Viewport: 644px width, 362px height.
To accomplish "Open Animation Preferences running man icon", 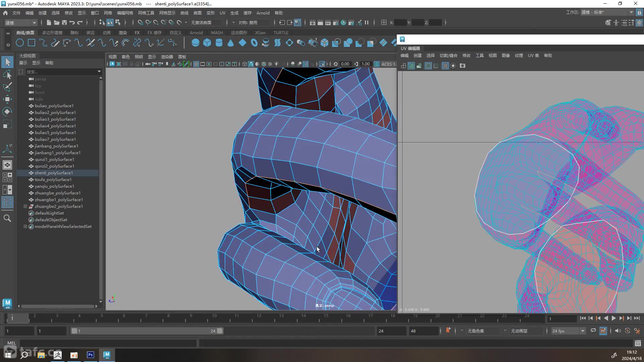I will 637,331.
